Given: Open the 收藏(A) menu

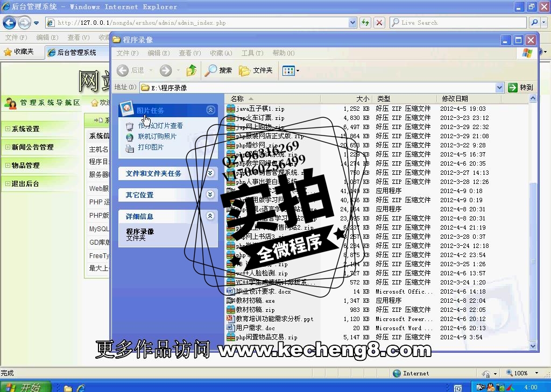Looking at the screenshot, I should coord(221,53).
